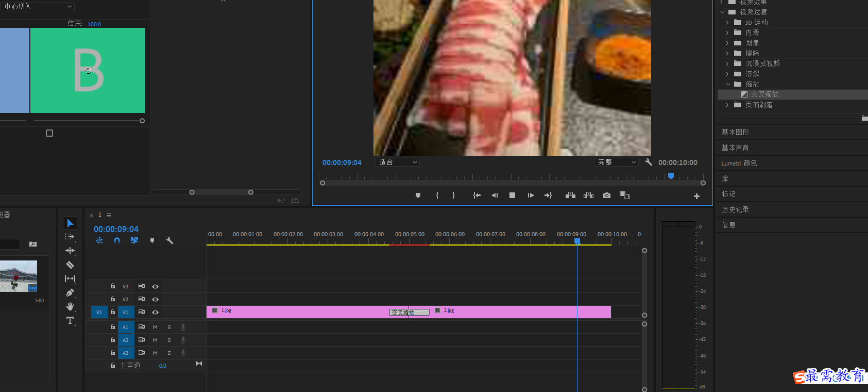The image size is (868, 392).
Task: Open the 基本声音 panel
Action: click(735, 148)
